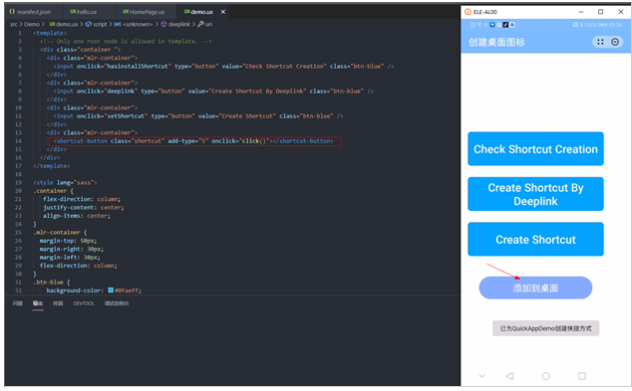Click the #0faeff color swatch on line 32

pyautogui.click(x=111, y=290)
